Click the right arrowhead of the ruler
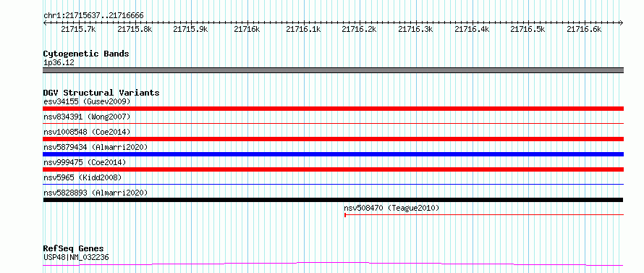 pos(622,23)
